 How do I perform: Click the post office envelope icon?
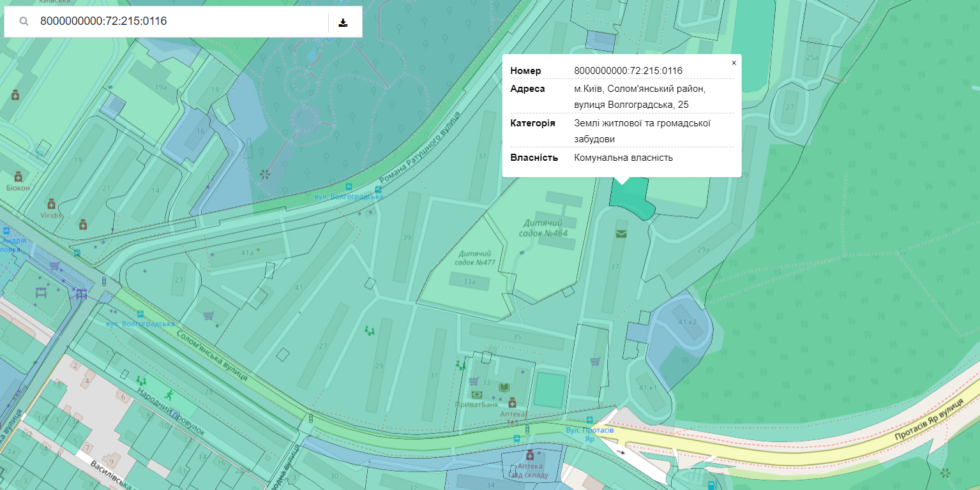pyautogui.click(x=621, y=234)
